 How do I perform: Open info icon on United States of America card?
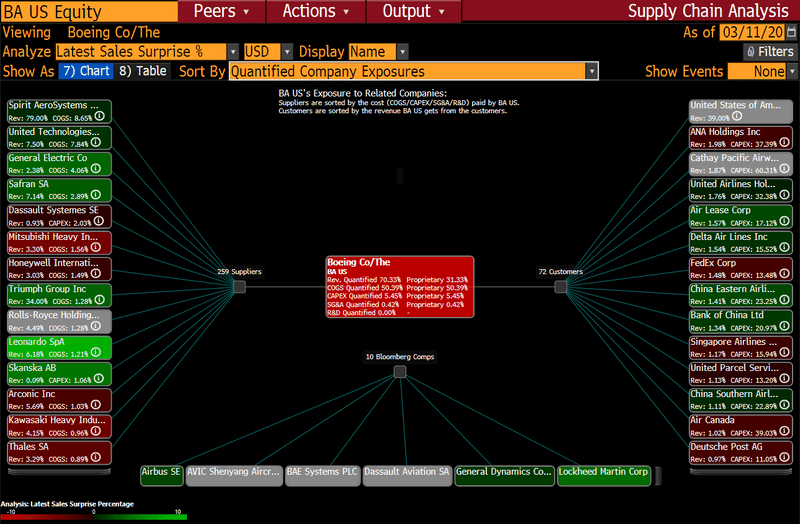pyautogui.click(x=737, y=116)
